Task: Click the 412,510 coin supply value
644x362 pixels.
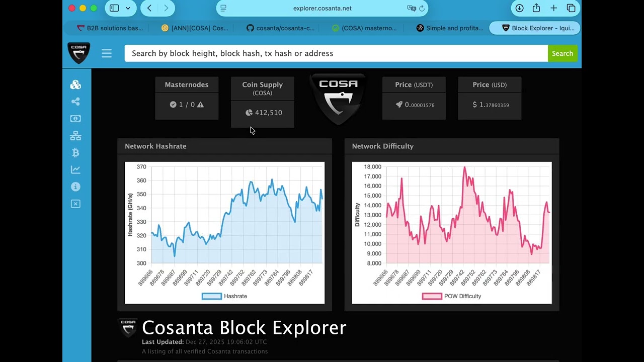Action: point(269,113)
